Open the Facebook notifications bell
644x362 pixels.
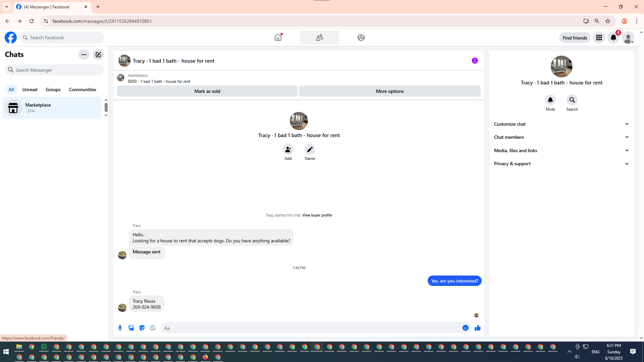coord(613,38)
